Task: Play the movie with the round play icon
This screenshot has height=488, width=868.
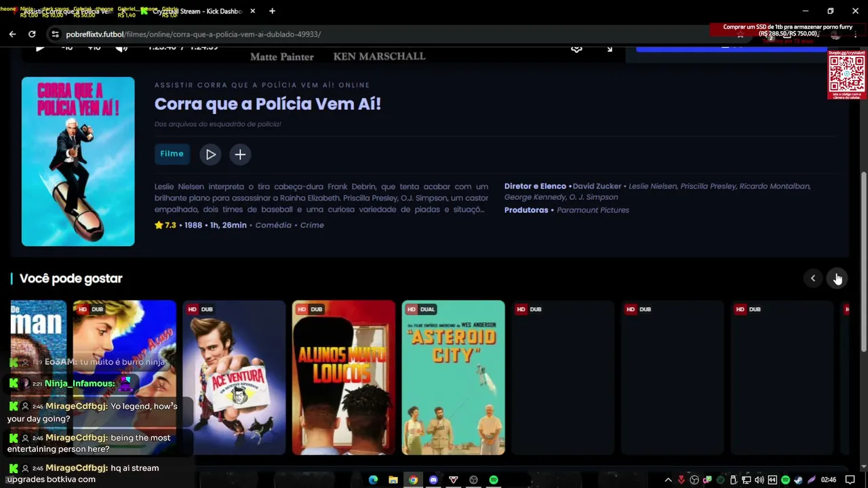Action: click(211, 155)
